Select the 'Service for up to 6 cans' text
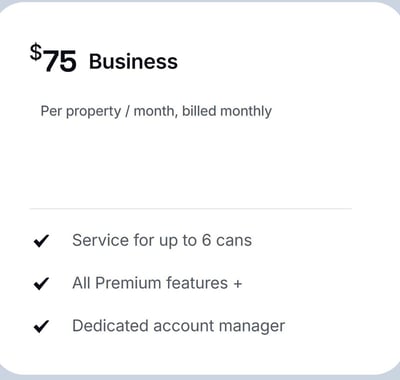Image resolution: width=400 pixels, height=380 pixels. click(162, 240)
